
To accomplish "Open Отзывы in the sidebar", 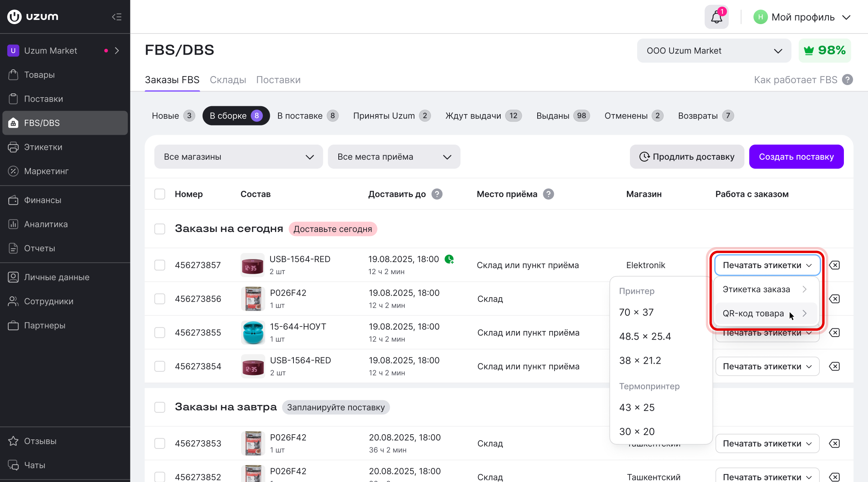I will pyautogui.click(x=65, y=441).
